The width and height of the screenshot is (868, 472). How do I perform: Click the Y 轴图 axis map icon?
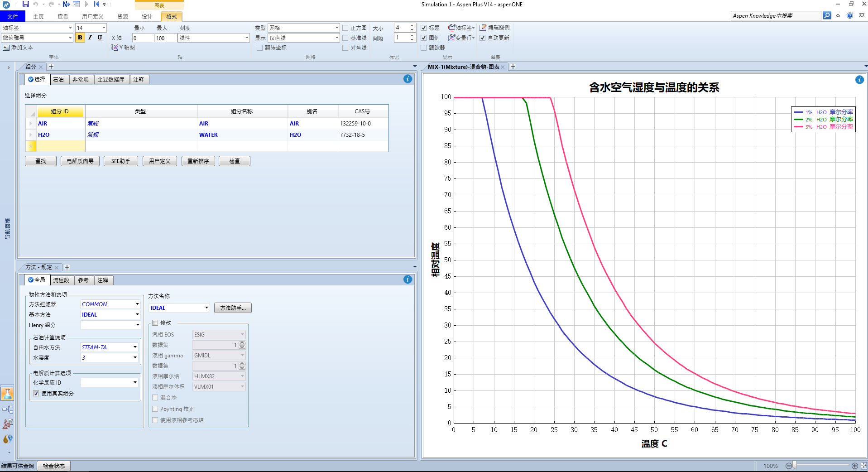tap(115, 48)
